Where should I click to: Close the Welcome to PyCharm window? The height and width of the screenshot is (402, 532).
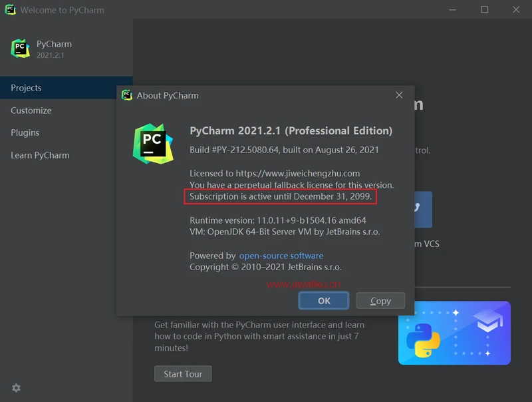[516, 10]
